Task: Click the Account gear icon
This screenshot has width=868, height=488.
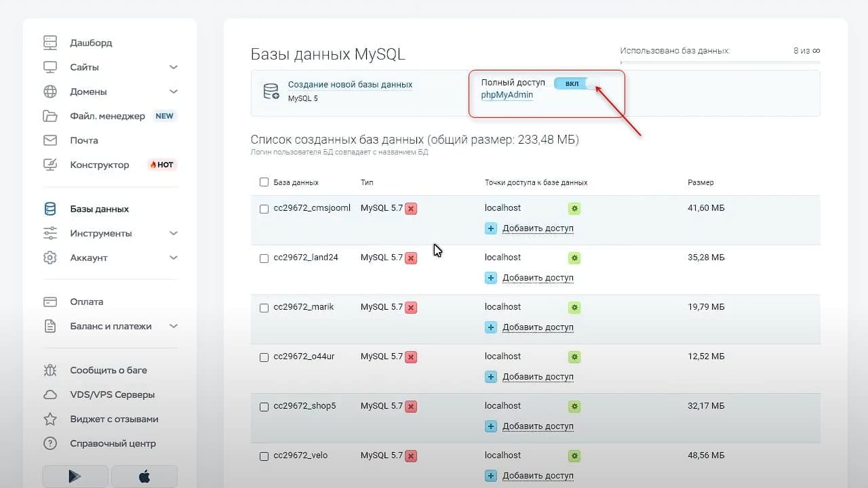Action: coord(50,258)
